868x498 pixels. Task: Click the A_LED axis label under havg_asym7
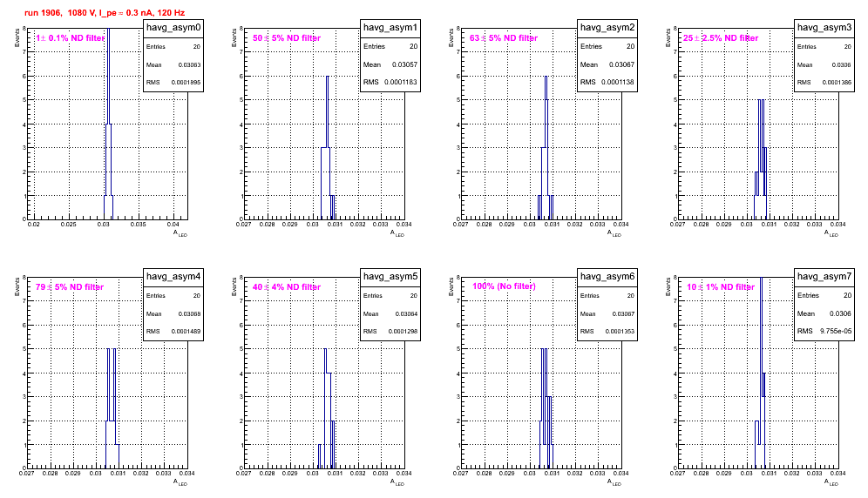click(x=831, y=482)
